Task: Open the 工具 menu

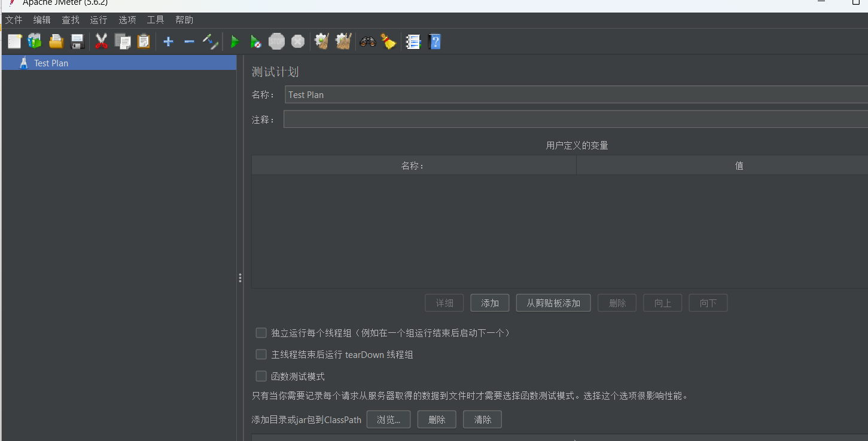Action: pos(156,20)
